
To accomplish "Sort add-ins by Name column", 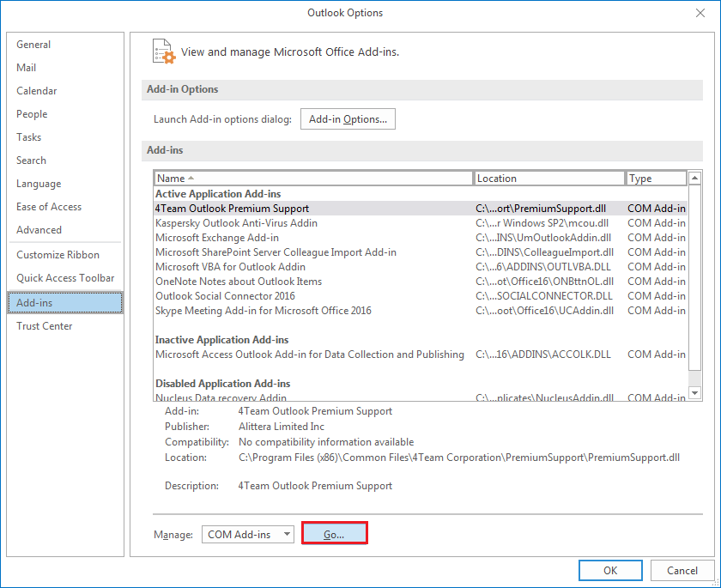I will pos(313,179).
